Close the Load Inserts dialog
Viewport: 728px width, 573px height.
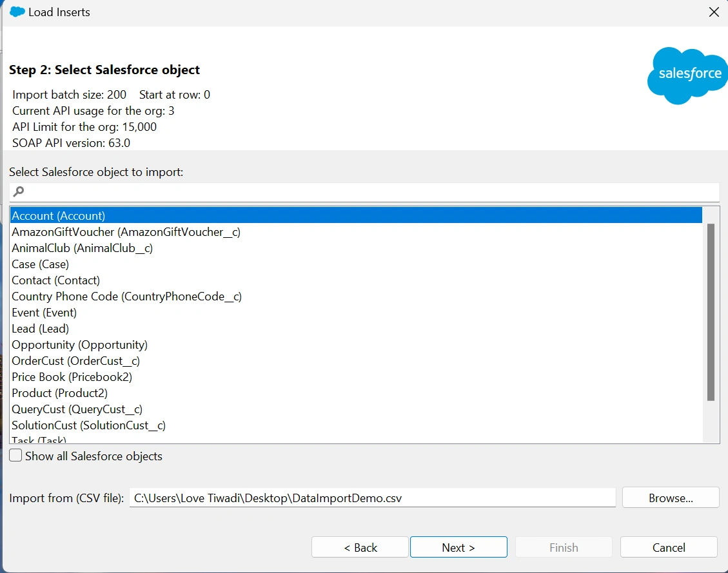[x=713, y=12]
